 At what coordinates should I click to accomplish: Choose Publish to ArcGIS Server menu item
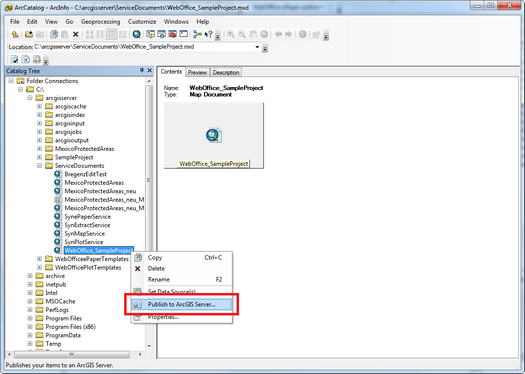181,304
